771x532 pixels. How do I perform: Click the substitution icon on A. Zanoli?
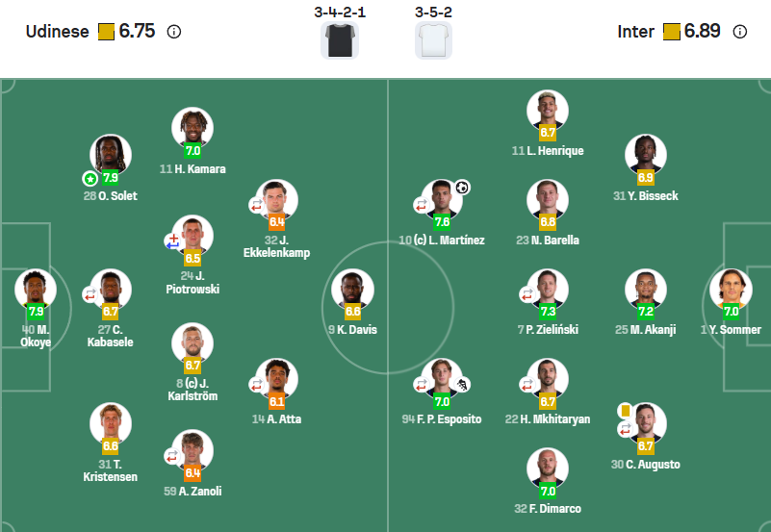tap(172, 456)
